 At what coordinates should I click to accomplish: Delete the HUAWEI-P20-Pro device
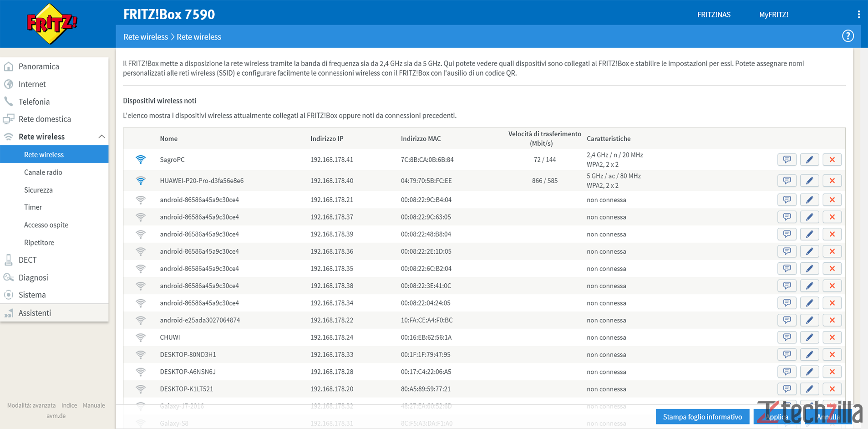tap(832, 181)
